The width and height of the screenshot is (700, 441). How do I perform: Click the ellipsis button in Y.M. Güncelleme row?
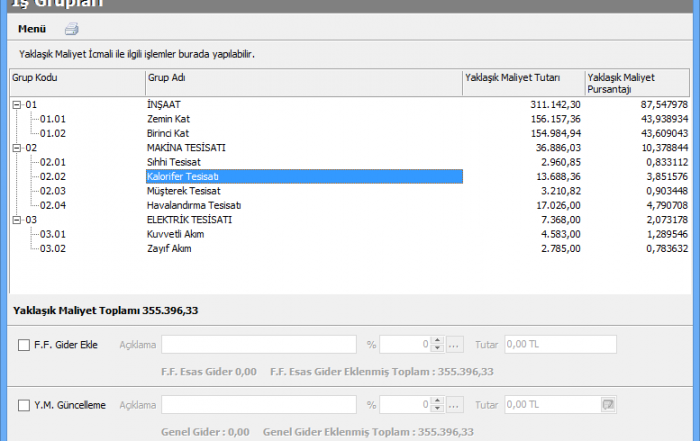click(x=454, y=405)
